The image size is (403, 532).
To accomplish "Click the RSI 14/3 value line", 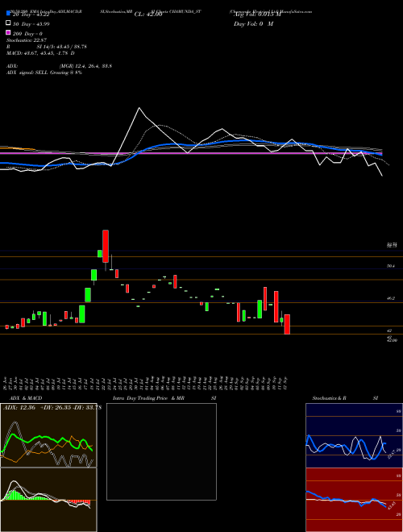I will pyautogui.click(x=47, y=47).
